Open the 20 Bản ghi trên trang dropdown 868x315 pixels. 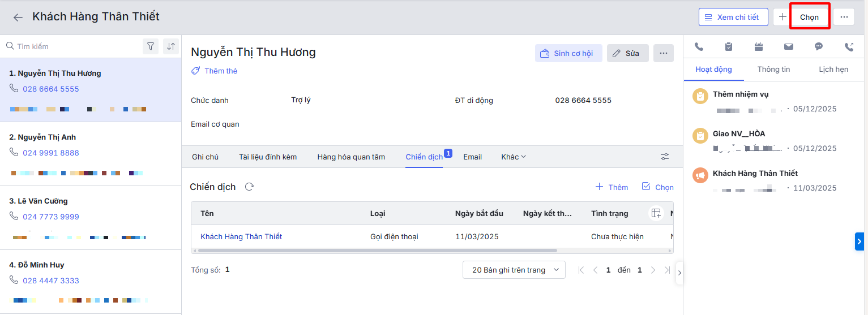514,270
